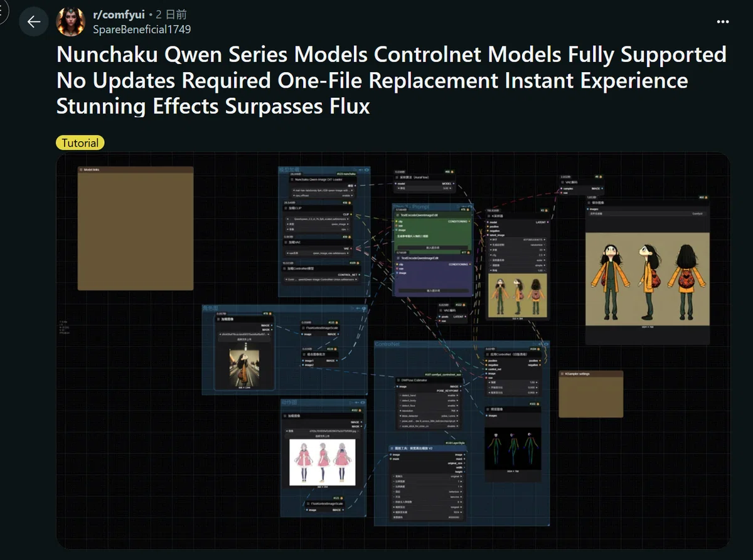Go back using the left arrow button
The image size is (753, 560).
pyautogui.click(x=33, y=22)
